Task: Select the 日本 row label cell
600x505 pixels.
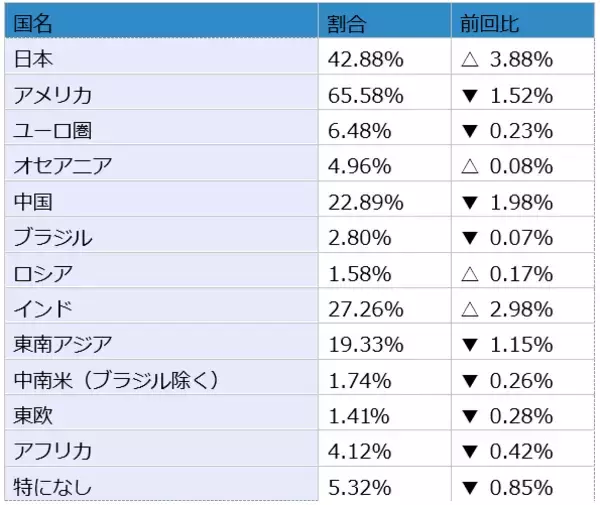Action: [35, 59]
